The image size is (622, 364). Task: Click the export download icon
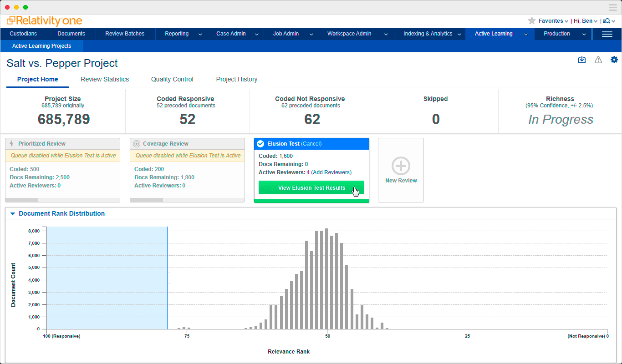click(582, 60)
